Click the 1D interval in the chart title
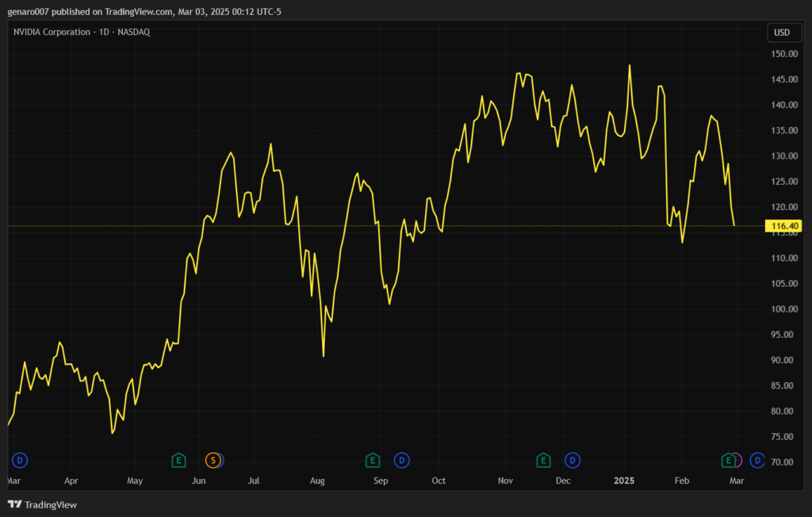The image size is (812, 517). pyautogui.click(x=102, y=33)
